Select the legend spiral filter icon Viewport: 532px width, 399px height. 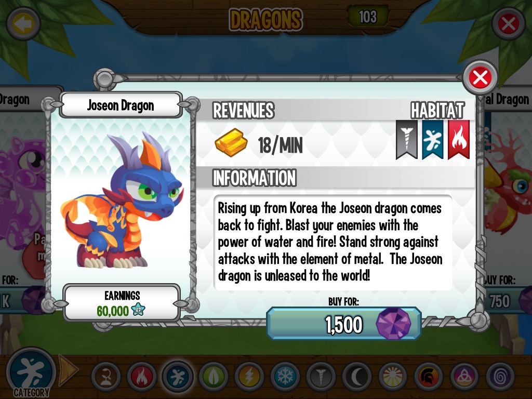coord(500,377)
